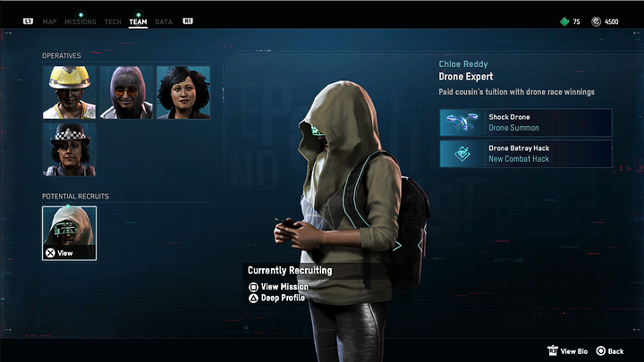Select the police officer operative portrait
The height and width of the screenshot is (362, 644).
click(x=70, y=149)
